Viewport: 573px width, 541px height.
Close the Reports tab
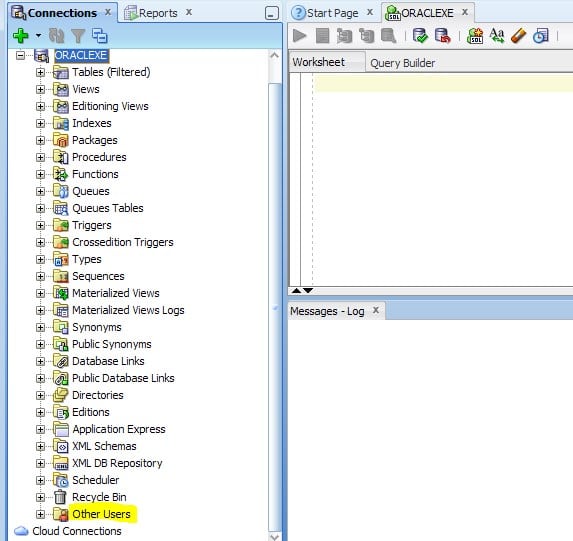(189, 12)
